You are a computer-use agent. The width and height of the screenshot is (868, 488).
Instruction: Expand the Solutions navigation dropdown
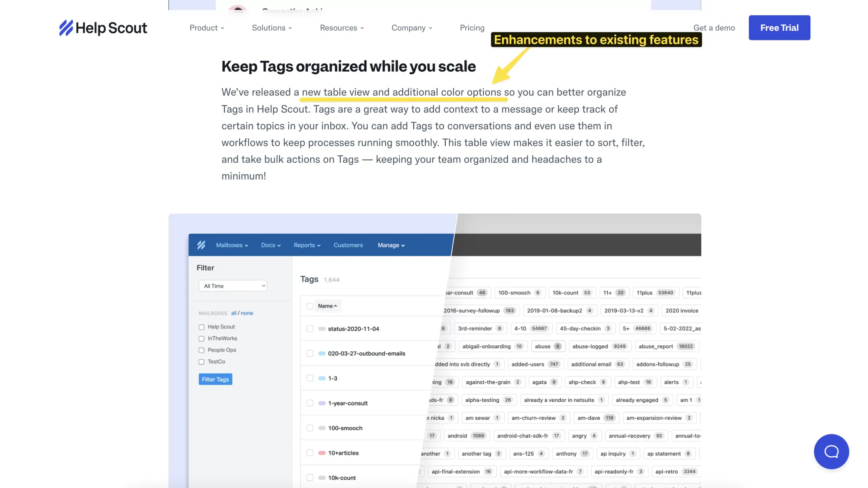[x=271, y=27]
